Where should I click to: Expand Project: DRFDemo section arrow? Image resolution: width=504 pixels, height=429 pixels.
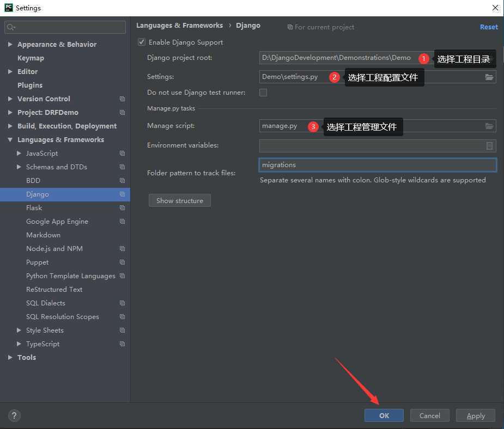coord(10,112)
